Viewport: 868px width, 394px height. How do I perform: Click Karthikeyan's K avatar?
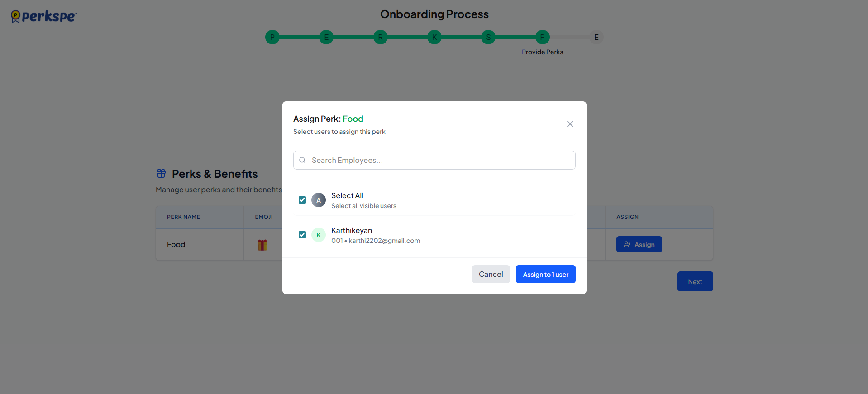pos(319,235)
